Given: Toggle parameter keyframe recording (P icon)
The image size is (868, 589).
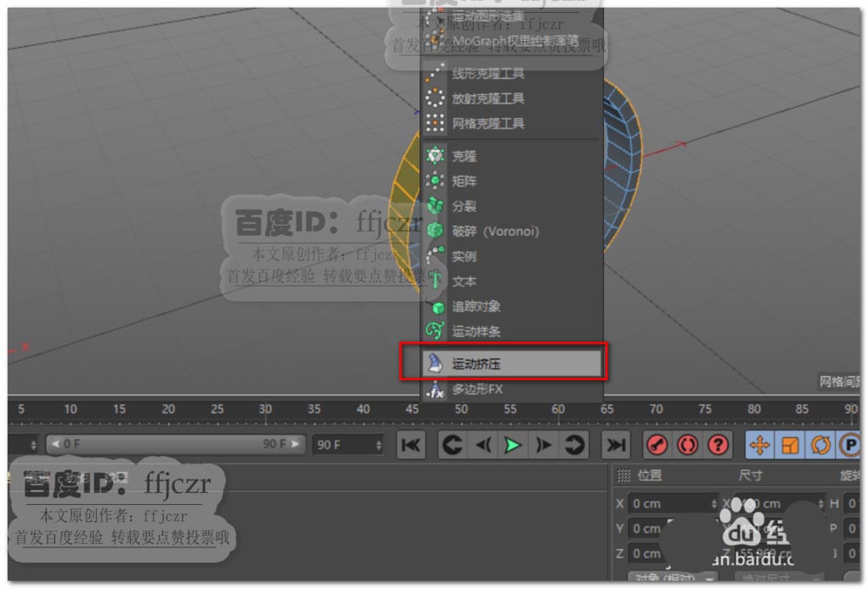Looking at the screenshot, I should [850, 445].
